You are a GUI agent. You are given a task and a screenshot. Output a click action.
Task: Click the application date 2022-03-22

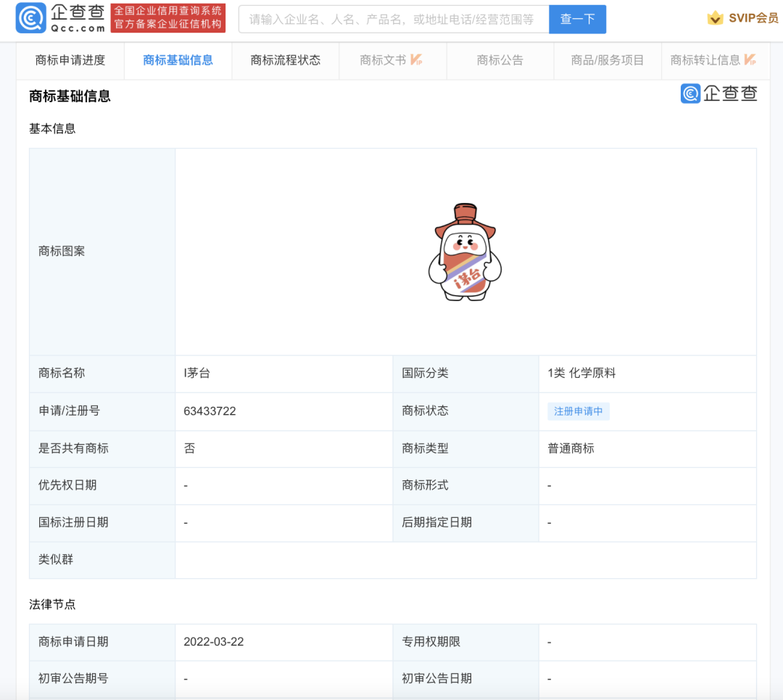(213, 642)
